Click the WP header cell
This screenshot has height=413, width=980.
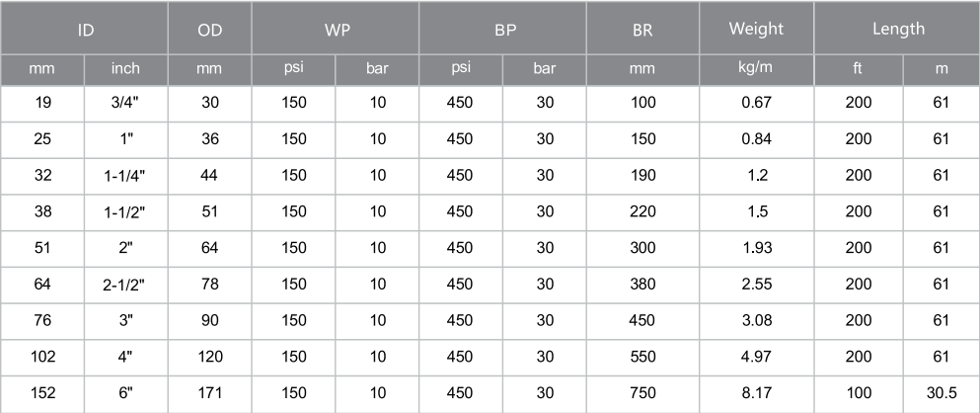pyautogui.click(x=336, y=28)
